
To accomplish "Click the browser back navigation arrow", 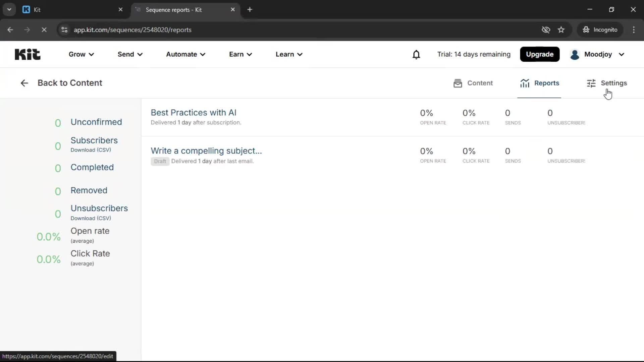I will coord(10,30).
